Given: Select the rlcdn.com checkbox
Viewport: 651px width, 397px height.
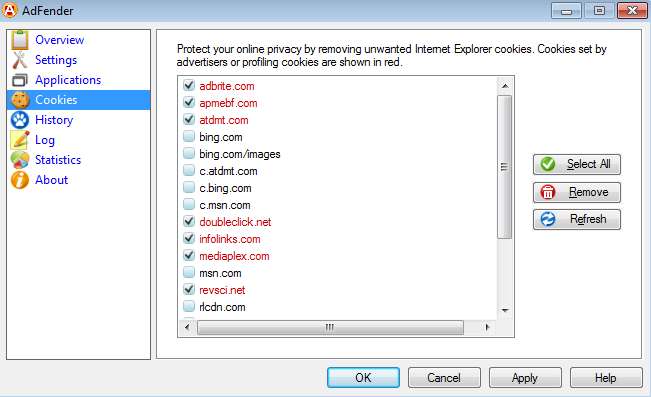Looking at the screenshot, I should (189, 307).
